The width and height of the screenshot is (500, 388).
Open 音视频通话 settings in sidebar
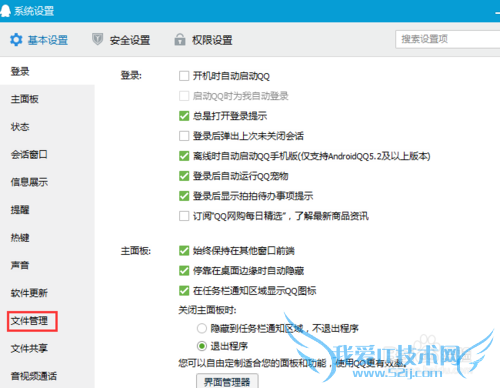(x=34, y=376)
